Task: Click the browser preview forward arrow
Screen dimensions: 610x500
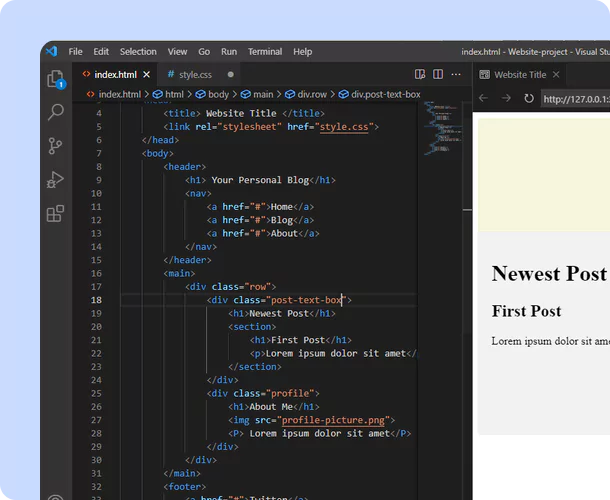Action: pyautogui.click(x=506, y=98)
